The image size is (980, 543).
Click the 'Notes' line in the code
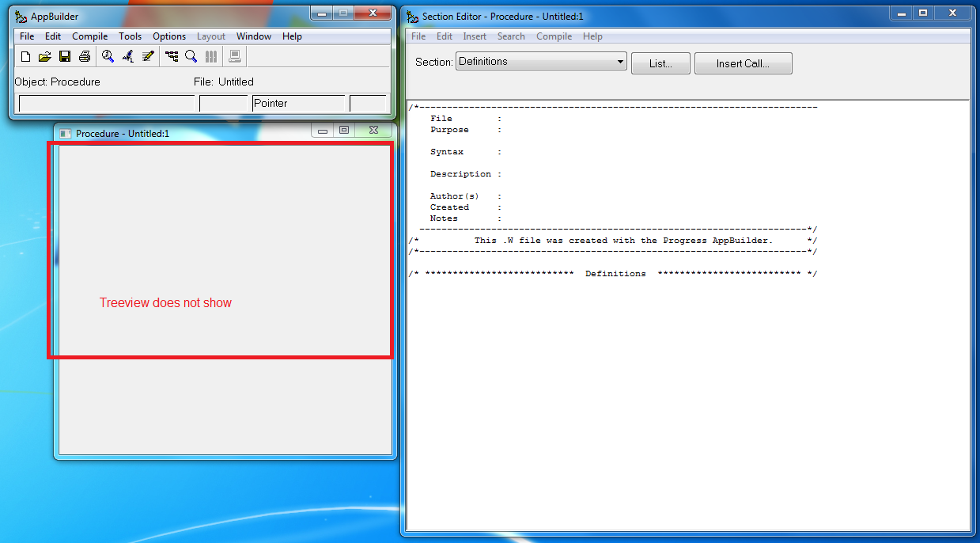tap(466, 218)
